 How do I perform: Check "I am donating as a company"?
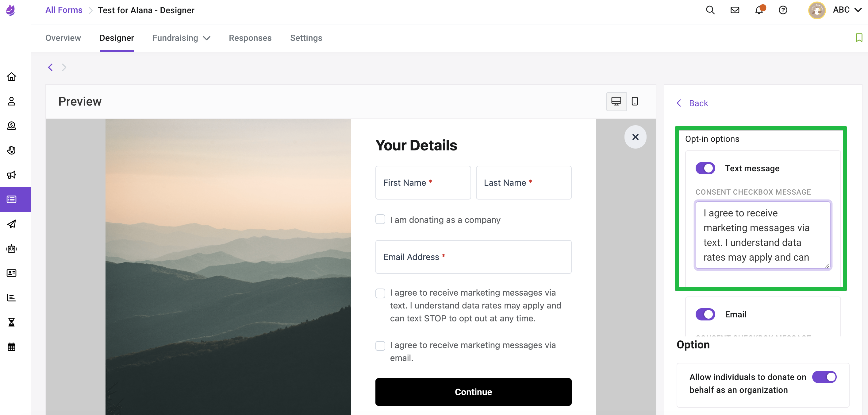click(380, 219)
